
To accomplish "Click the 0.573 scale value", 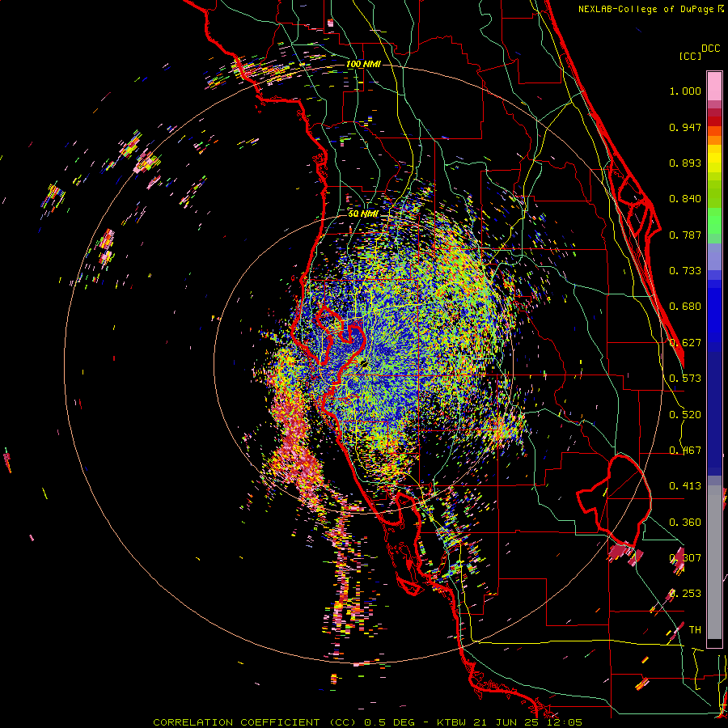I will 685,379.
